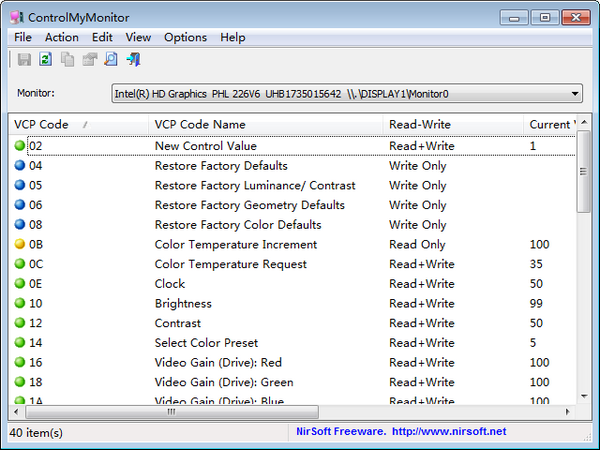The width and height of the screenshot is (600, 450).
Task: Click the vertical scrollbar down arrow
Action: pos(584,397)
